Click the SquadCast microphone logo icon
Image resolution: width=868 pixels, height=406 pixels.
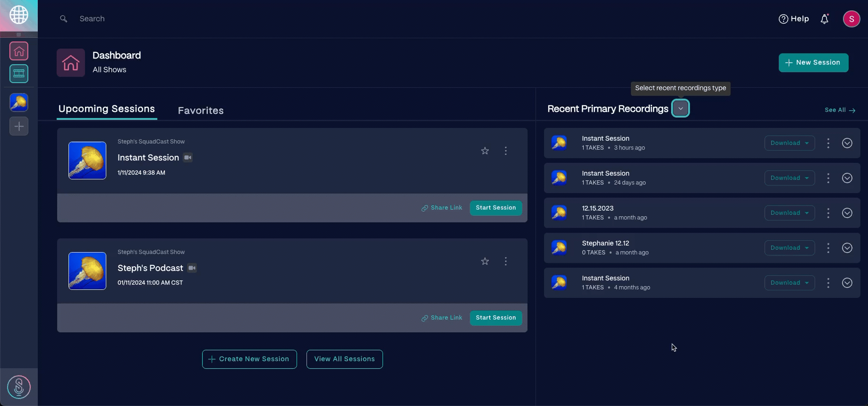[x=19, y=387]
